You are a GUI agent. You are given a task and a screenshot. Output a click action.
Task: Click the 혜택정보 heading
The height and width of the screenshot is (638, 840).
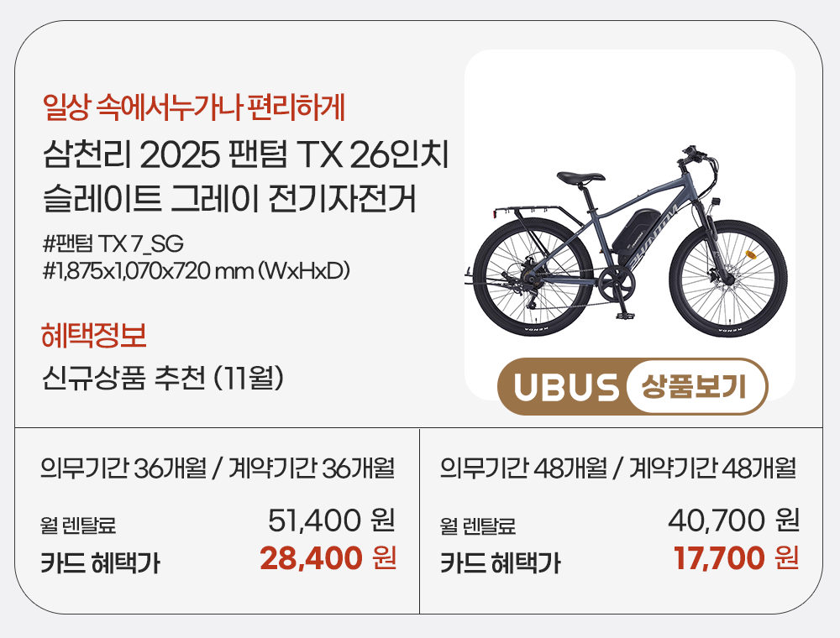pos(94,336)
